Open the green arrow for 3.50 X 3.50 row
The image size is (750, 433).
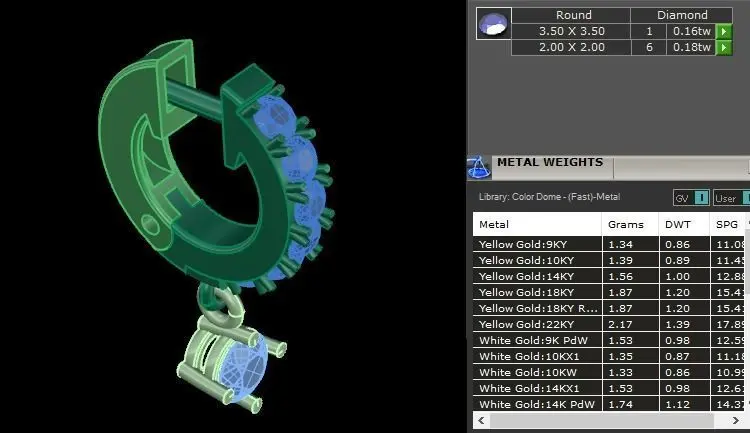[724, 31]
